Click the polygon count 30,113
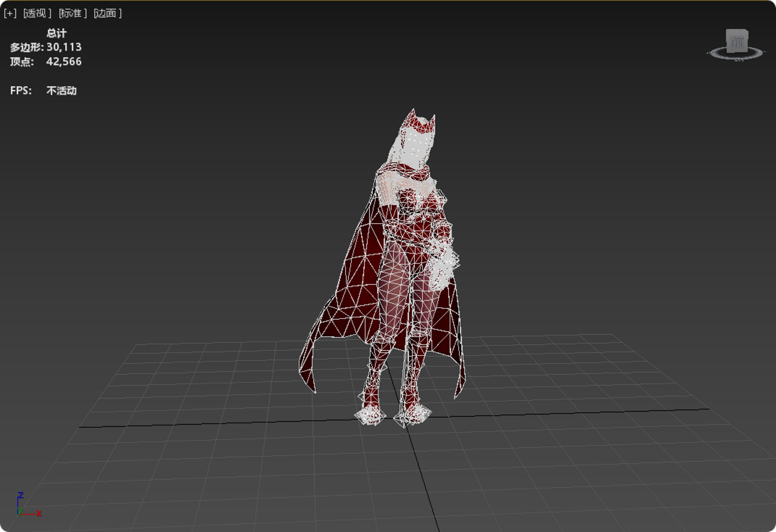The image size is (776, 532). pos(64,47)
